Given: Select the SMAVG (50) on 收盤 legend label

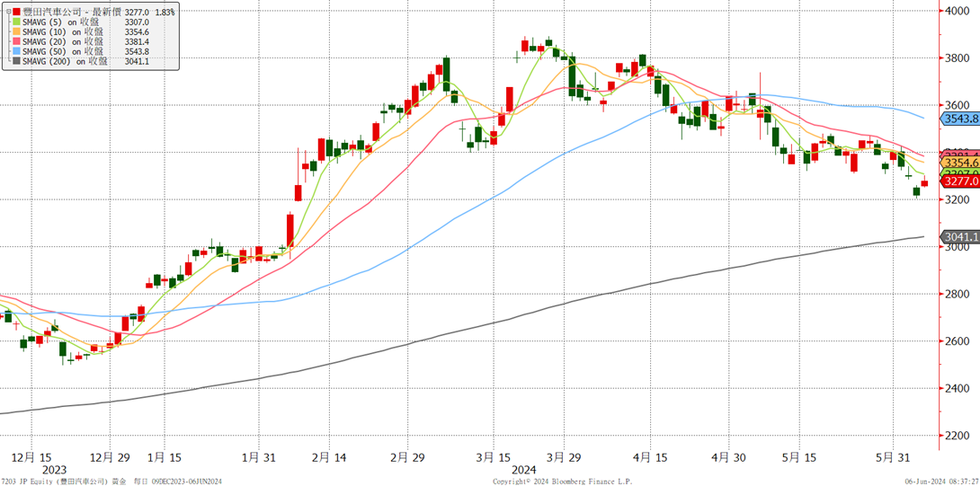Looking at the screenshot, I should coord(63,51).
